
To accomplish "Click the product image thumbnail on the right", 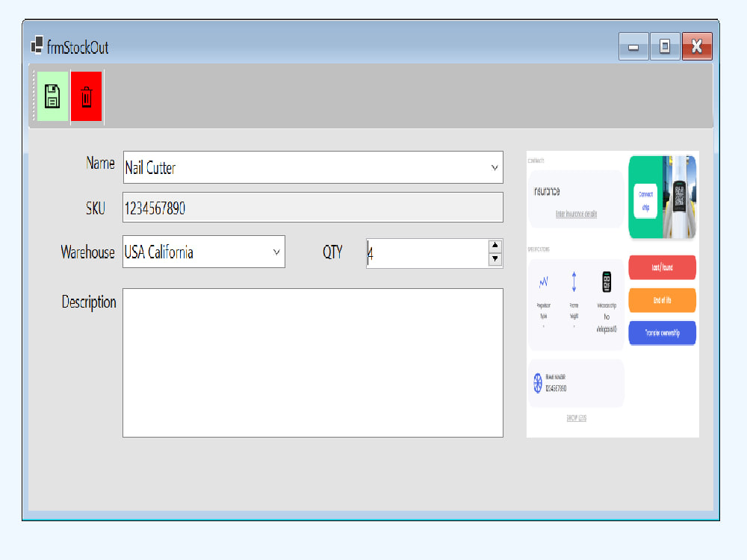I will click(613, 293).
